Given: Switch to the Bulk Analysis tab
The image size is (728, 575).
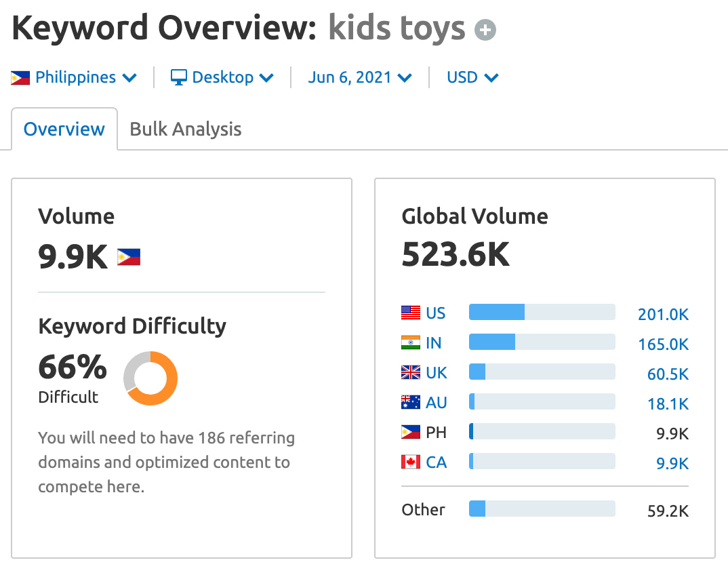Looking at the screenshot, I should [x=186, y=129].
